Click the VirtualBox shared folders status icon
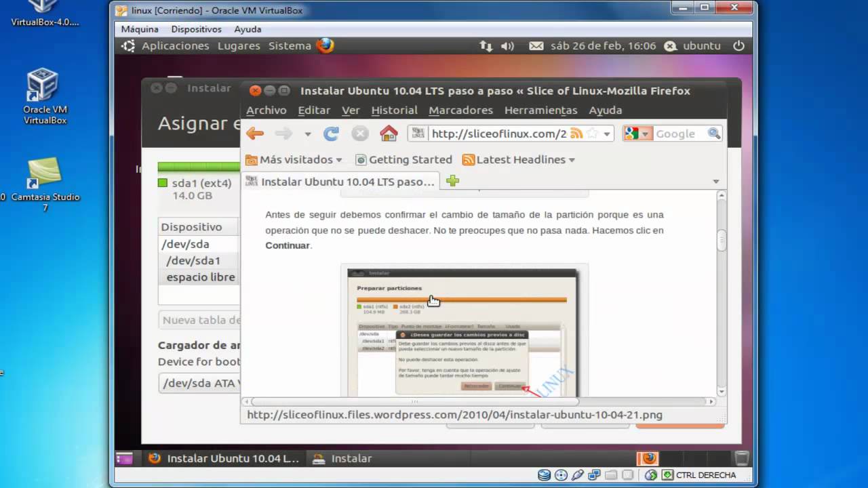The width and height of the screenshot is (868, 488). 611,475
